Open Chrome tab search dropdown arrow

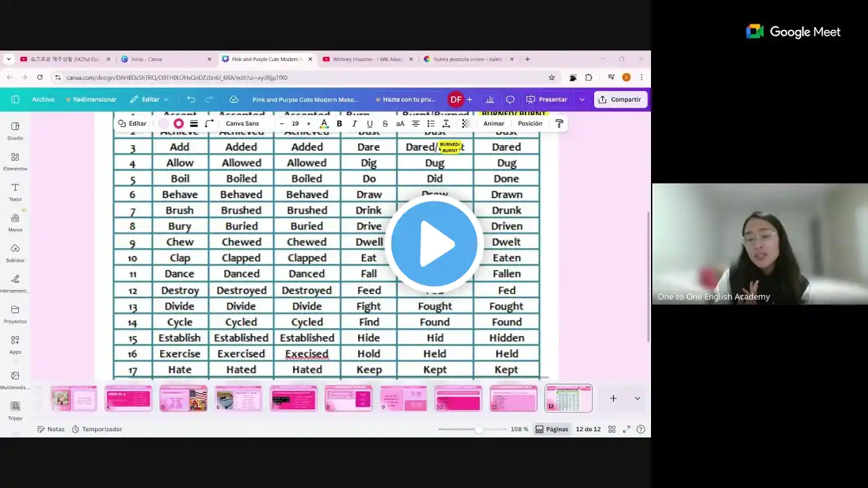9,59
